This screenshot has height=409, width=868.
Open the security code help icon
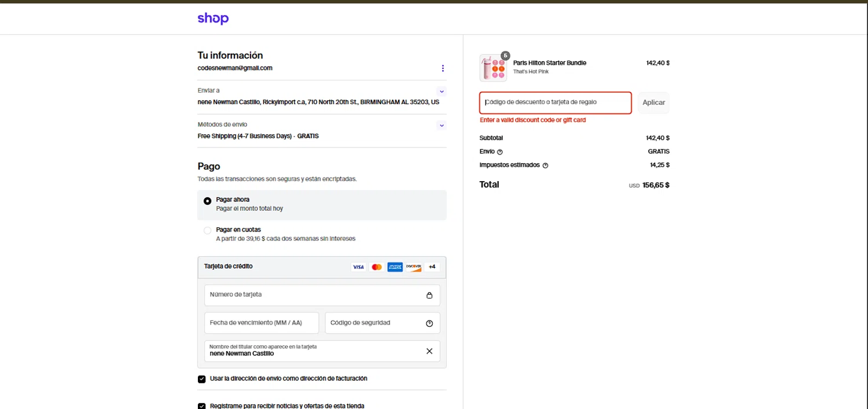click(x=429, y=323)
